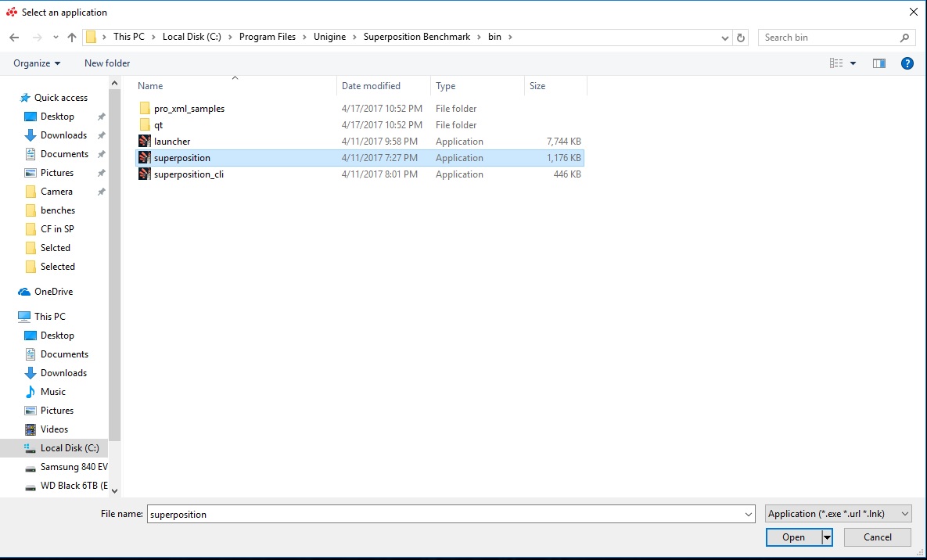Navigate to Superposition Benchmark breadcrumb
This screenshot has height=560, width=927.
[417, 37]
